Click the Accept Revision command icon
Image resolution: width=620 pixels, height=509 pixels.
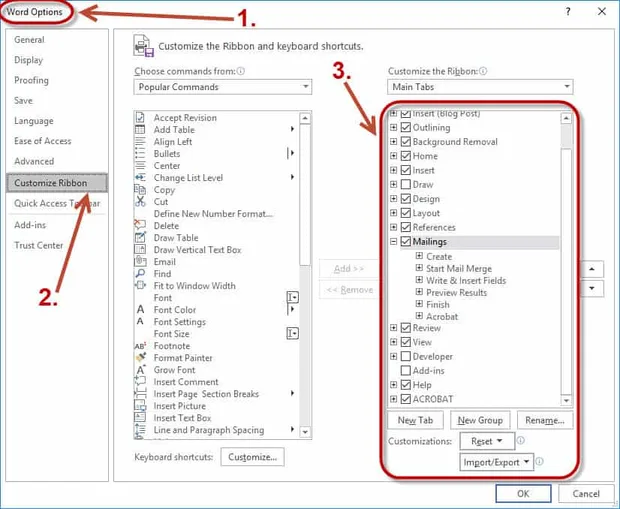pyautogui.click(x=140, y=117)
